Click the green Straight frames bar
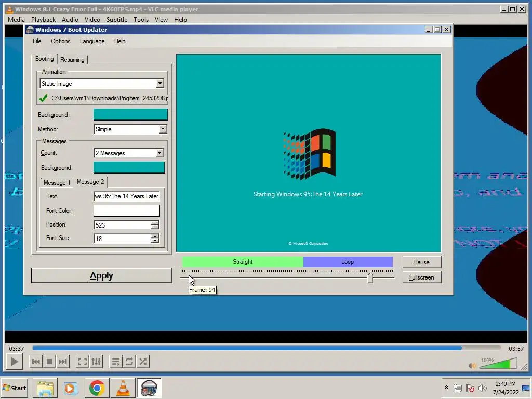The image size is (532, 399). point(243,262)
